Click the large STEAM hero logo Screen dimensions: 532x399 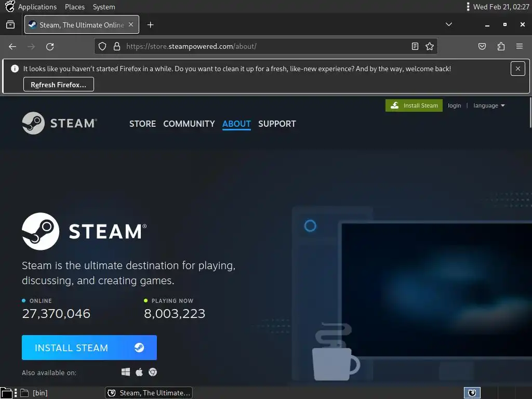84,231
